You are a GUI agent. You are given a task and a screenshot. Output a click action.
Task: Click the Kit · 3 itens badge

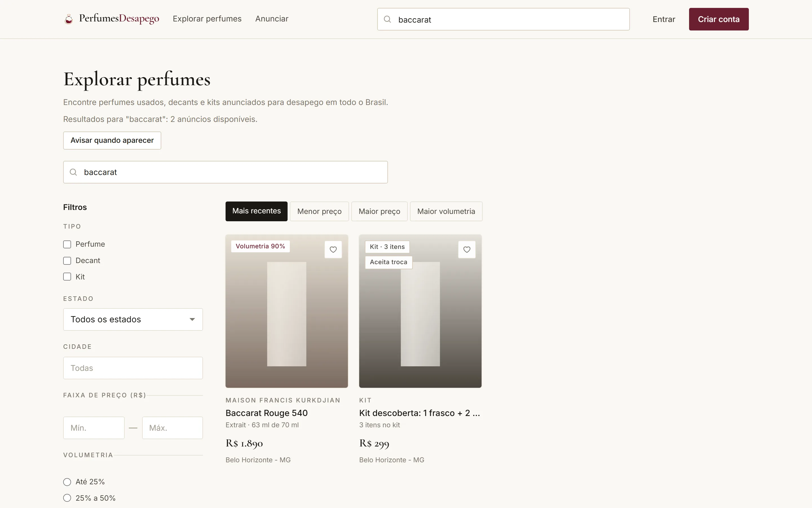(387, 247)
